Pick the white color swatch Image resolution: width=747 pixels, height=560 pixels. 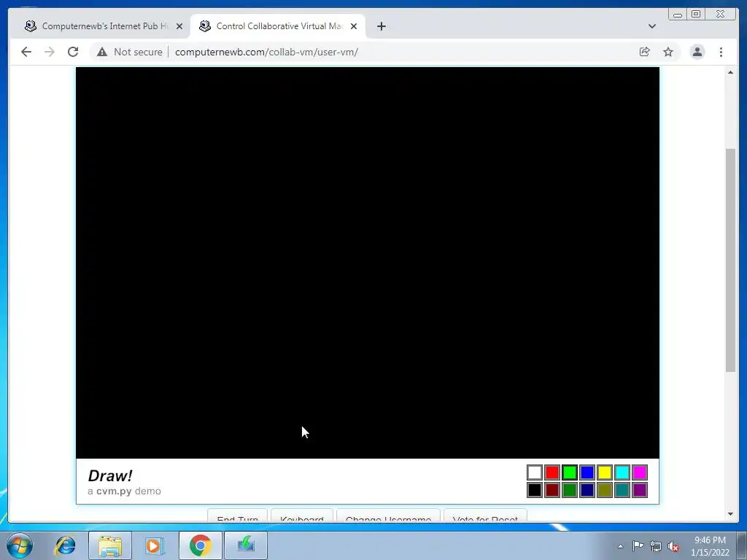[535, 472]
